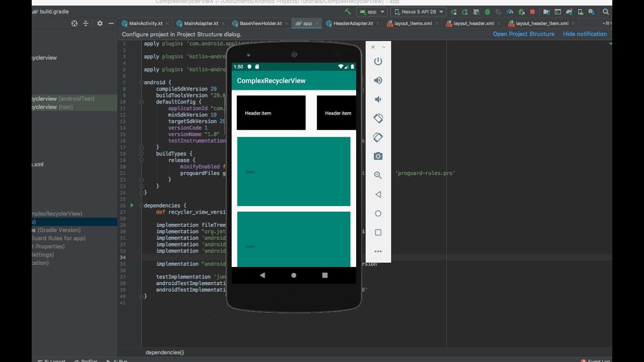Open the Profiler gauge icon in toolbar
644x362 pixels.
pos(510,12)
